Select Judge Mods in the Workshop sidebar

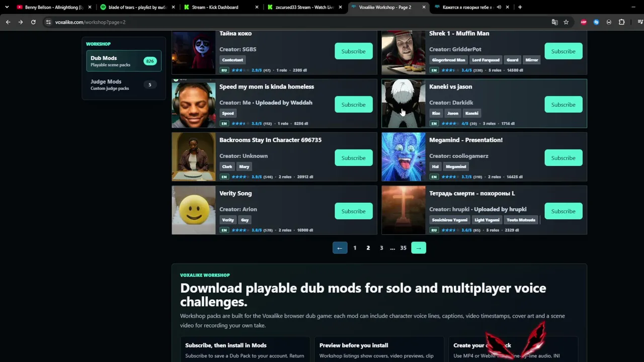point(124,84)
